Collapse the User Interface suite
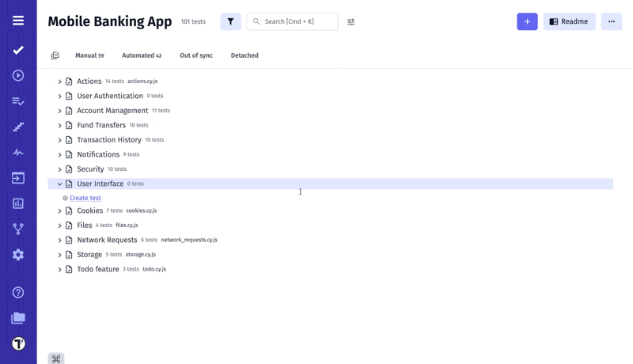Screen dimensions: 633x364 (59, 184)
